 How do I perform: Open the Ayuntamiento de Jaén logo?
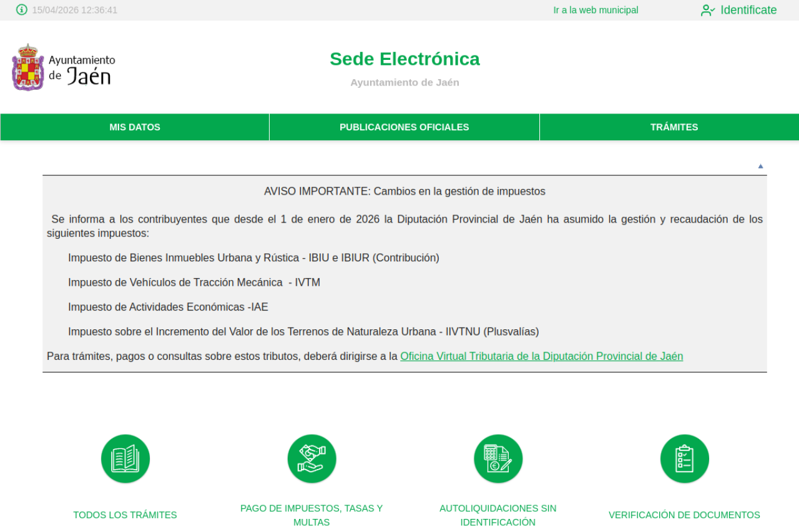point(64,67)
